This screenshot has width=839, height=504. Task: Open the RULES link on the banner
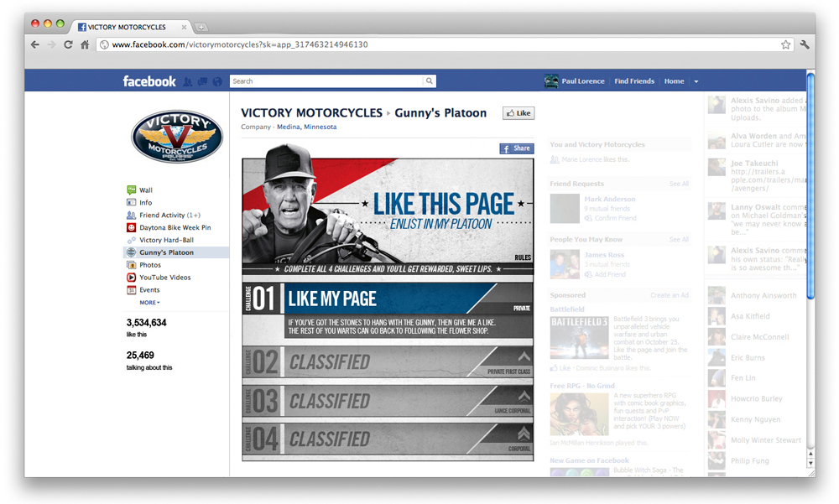pos(523,257)
